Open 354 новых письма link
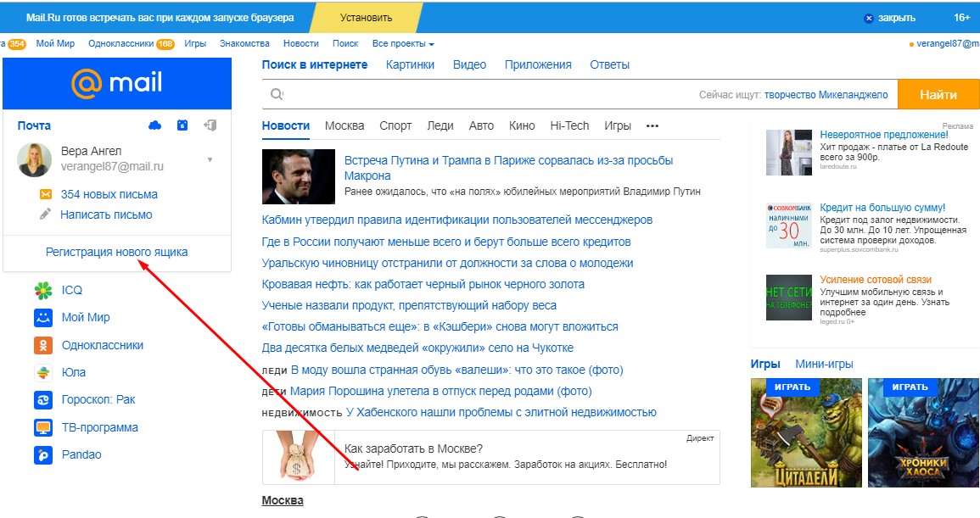Viewport: 980px width, 518px height. click(x=109, y=194)
